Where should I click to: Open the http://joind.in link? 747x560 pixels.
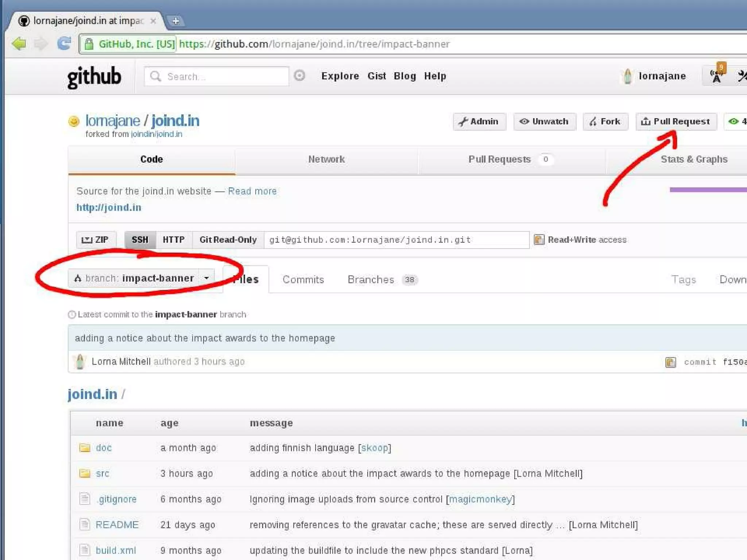coord(109,207)
